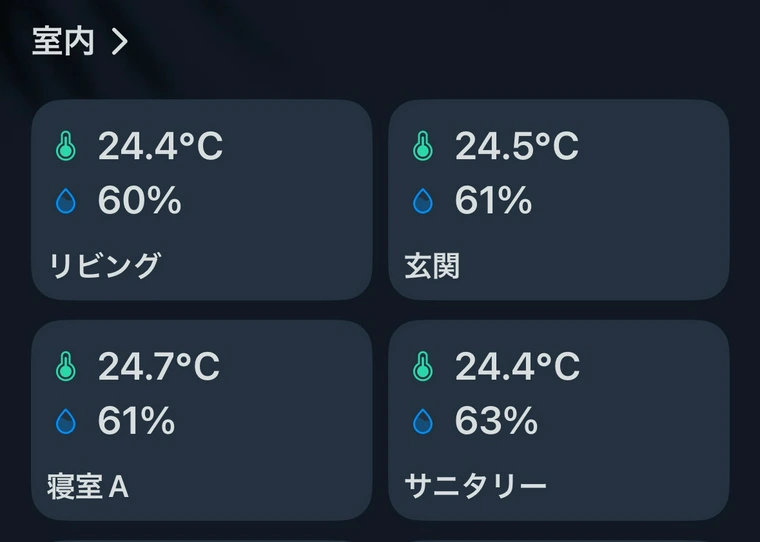Tap the 63% humidity in サニタリー

496,422
